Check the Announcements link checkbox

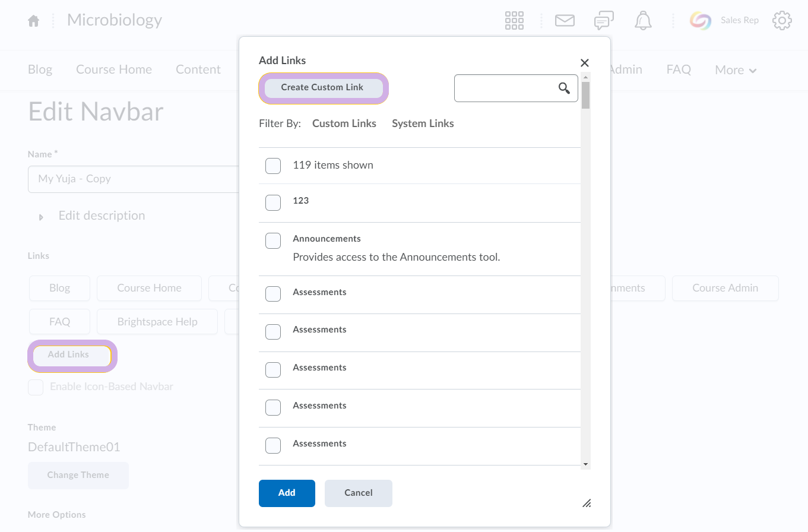tap(273, 240)
